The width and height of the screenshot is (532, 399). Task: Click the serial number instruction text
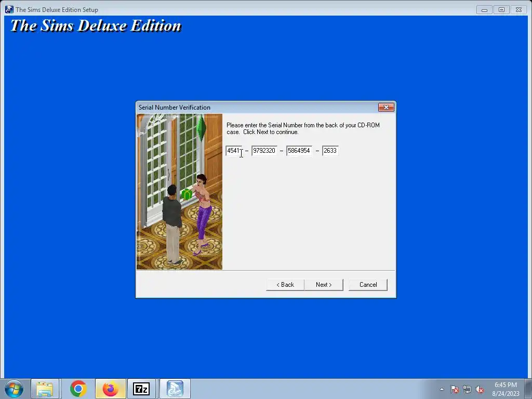tap(303, 129)
